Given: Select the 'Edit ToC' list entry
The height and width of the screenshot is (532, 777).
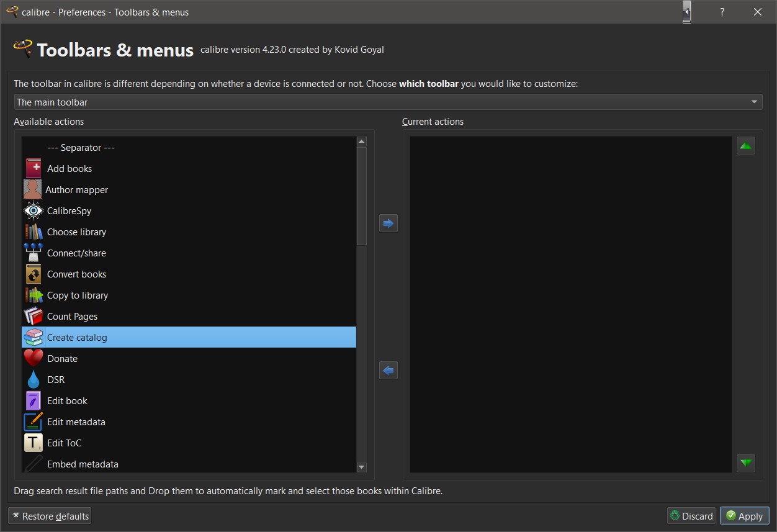Looking at the screenshot, I should click(x=189, y=443).
